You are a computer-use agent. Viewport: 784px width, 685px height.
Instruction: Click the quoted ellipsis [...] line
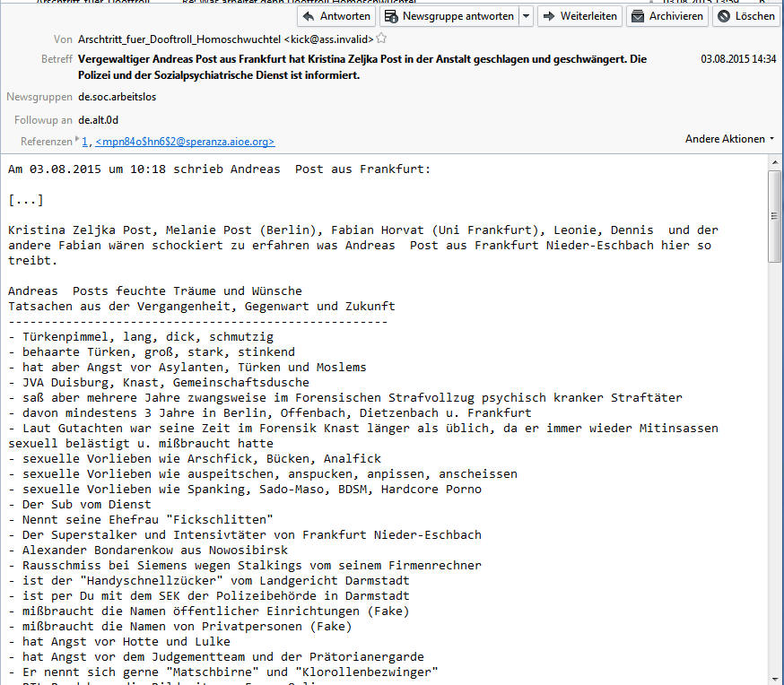tap(26, 200)
